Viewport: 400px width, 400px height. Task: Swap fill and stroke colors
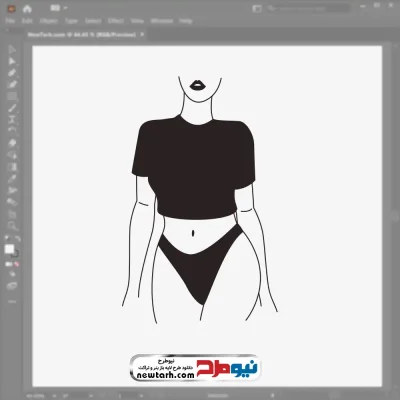pyautogui.click(x=17, y=239)
